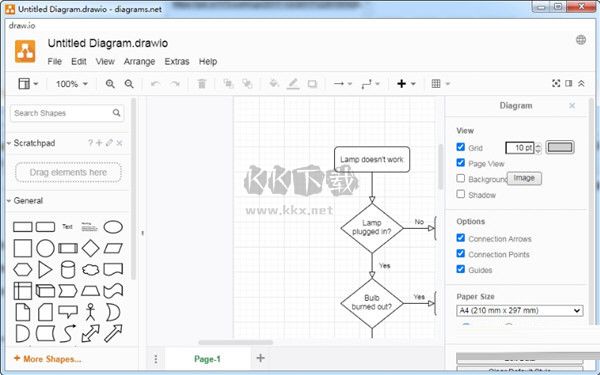Viewport: 600px width, 375px height.
Task: Open the insert plus dropdown
Action: click(406, 84)
